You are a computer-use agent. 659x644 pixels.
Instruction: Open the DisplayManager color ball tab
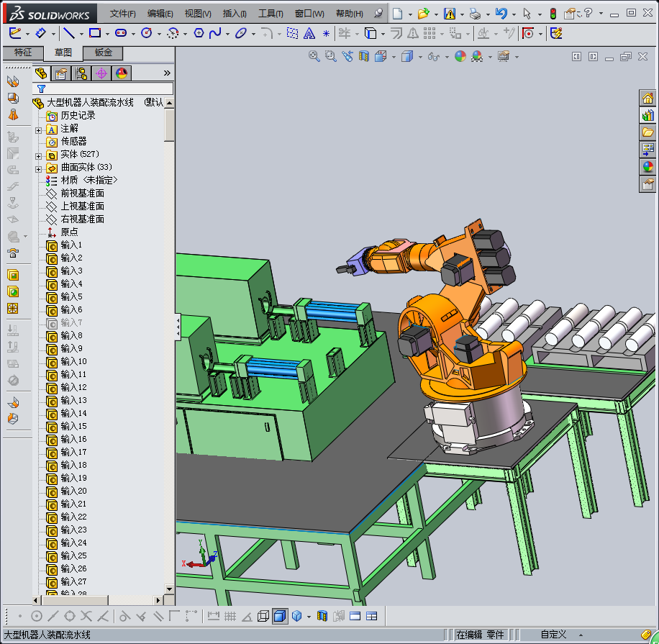pos(121,73)
